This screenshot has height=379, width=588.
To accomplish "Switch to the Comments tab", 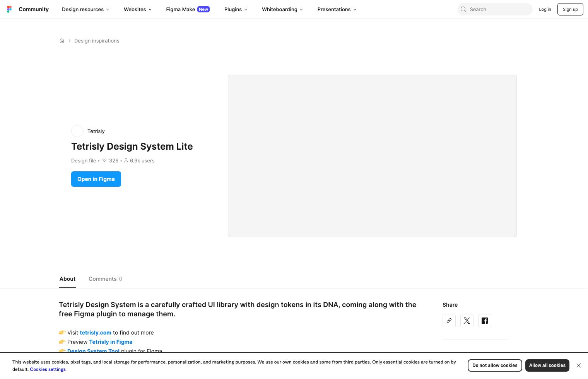I will (x=103, y=279).
